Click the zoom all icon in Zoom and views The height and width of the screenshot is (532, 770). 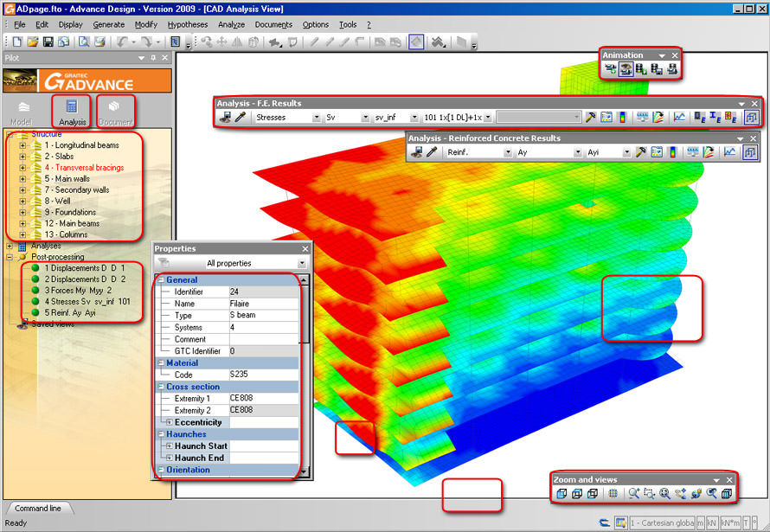[665, 494]
